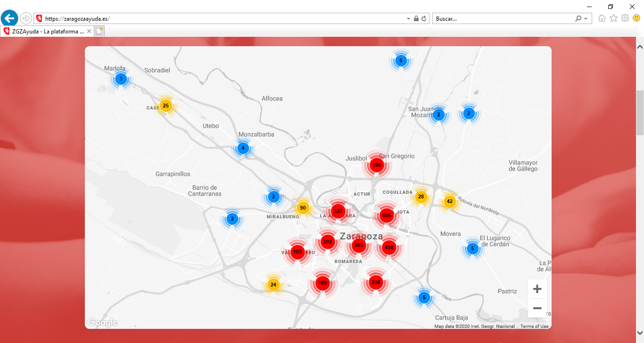Click the Google logo on the map

[102, 322]
